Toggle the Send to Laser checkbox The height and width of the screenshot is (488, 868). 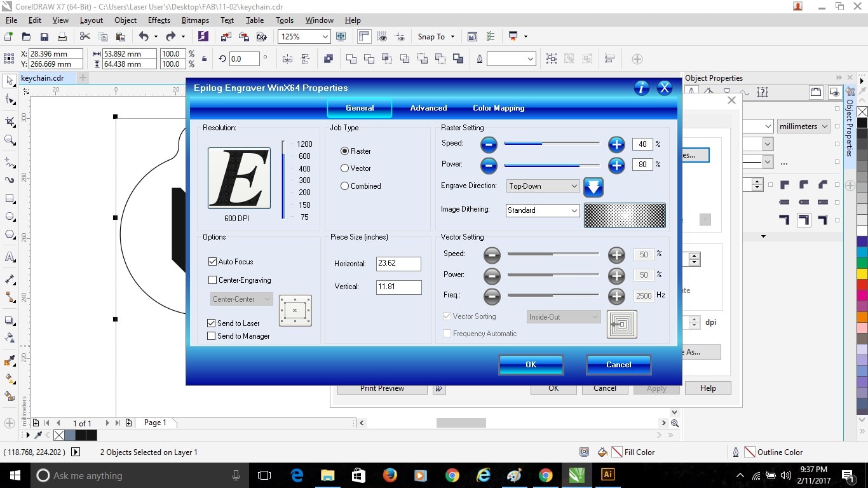pos(212,323)
